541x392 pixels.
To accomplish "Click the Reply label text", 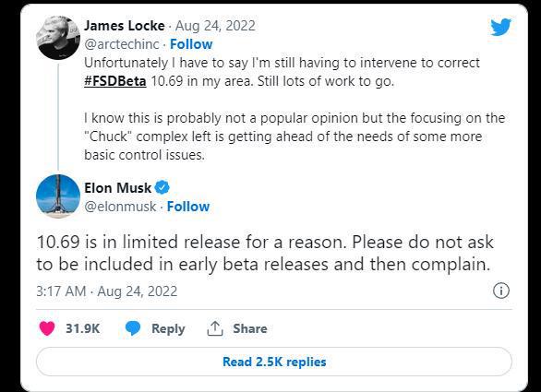I will pyautogui.click(x=168, y=328).
